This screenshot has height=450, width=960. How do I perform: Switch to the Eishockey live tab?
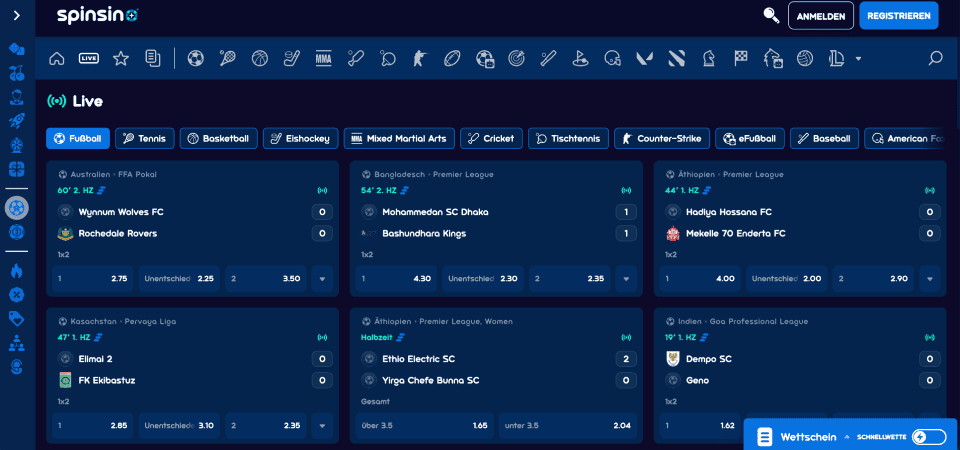[x=301, y=138]
